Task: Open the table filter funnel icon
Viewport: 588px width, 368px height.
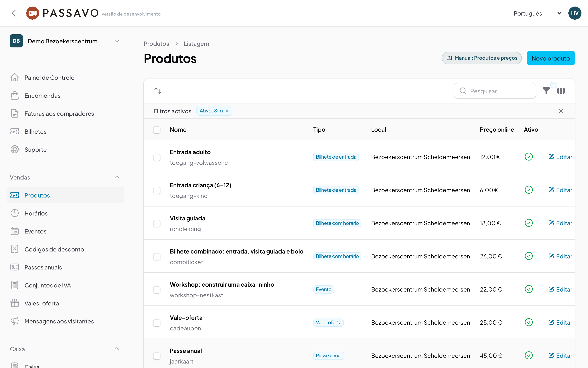Action: pos(546,91)
